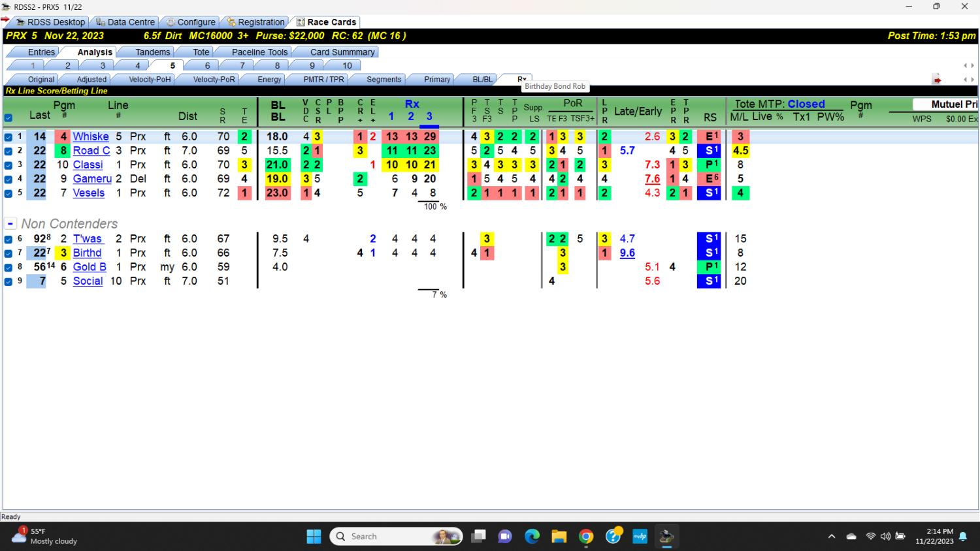980x551 pixels.
Task: Click the Rx 1 column header
Action: coord(391,116)
